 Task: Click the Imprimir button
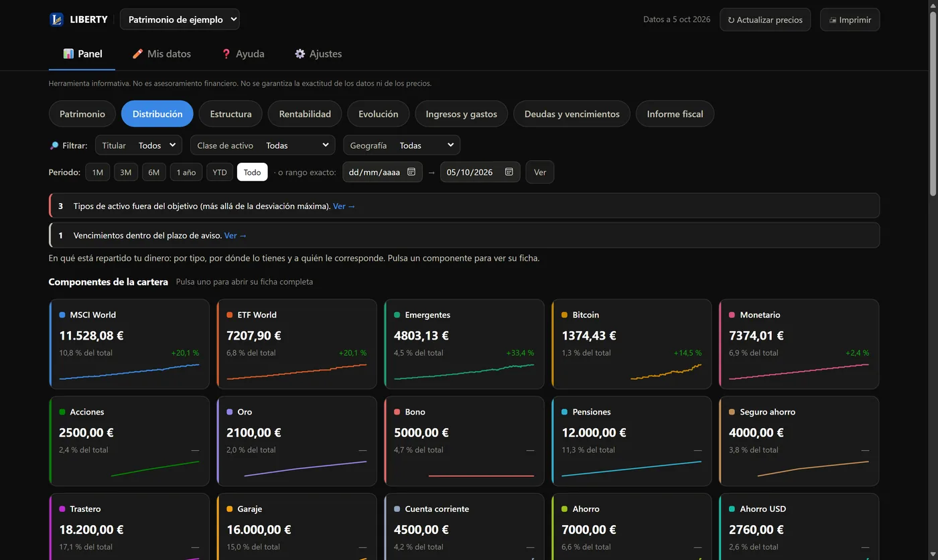(x=850, y=19)
